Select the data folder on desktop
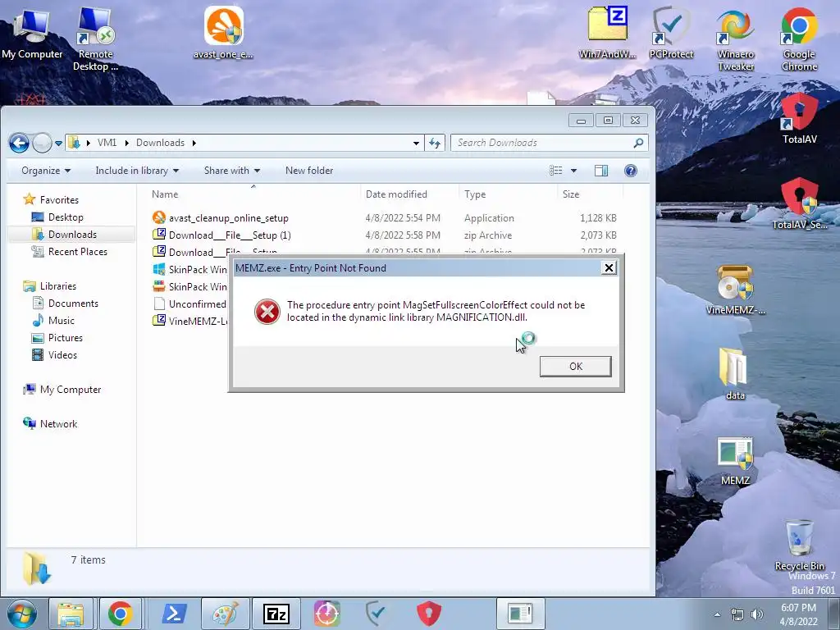Screen dimensions: 840x630 pos(735,374)
